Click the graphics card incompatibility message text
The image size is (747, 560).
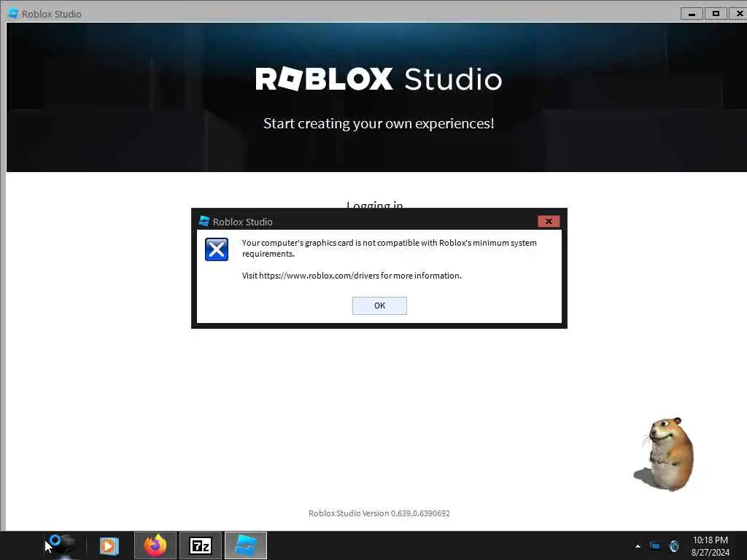pos(390,248)
